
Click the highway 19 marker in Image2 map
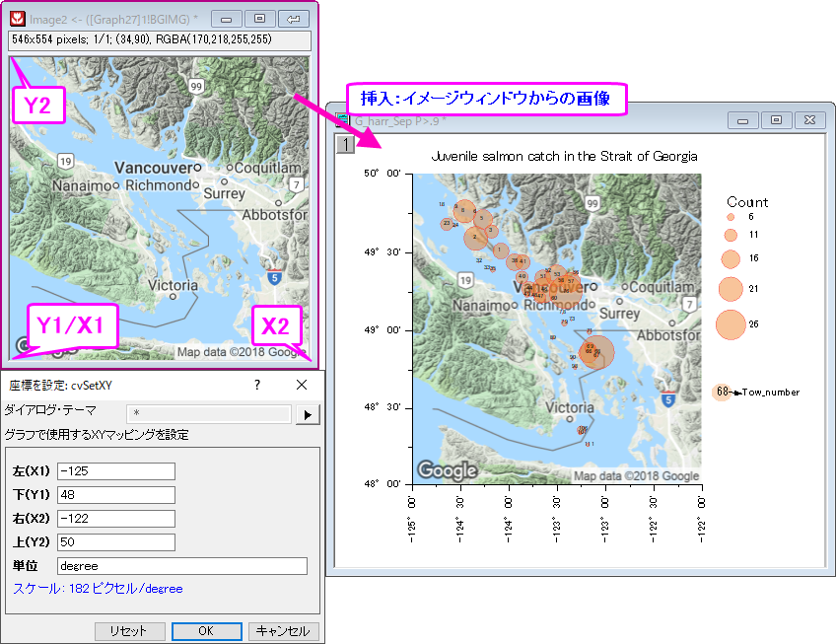[66, 161]
